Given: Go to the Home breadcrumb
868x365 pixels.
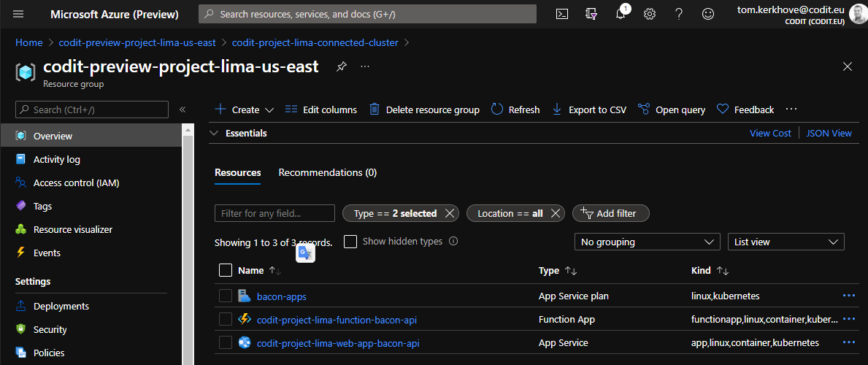Looking at the screenshot, I should tap(28, 42).
